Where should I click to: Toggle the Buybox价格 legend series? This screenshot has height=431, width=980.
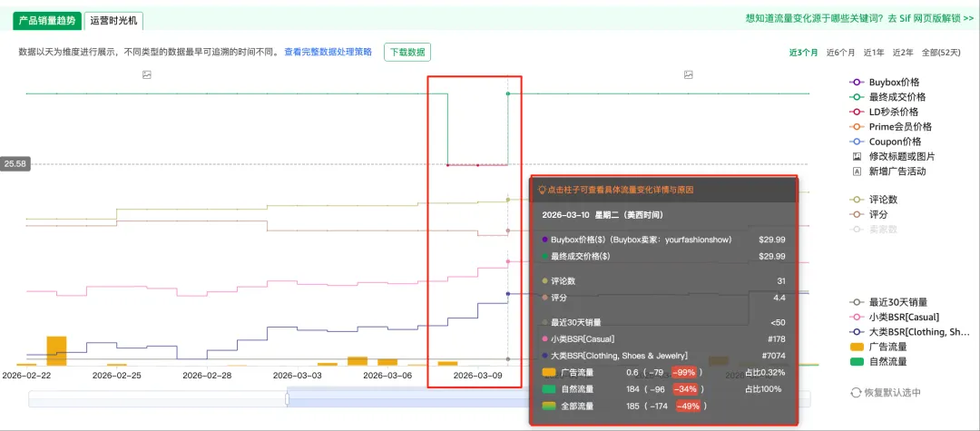[x=885, y=83]
